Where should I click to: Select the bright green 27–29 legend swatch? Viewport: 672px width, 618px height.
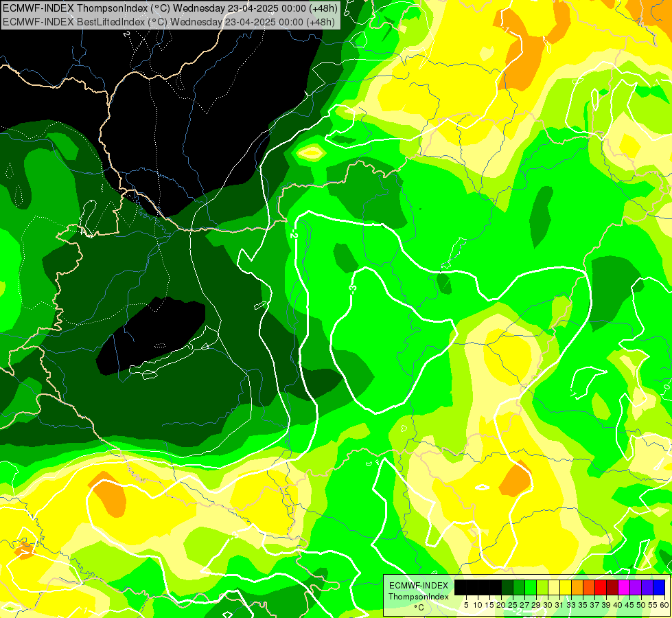click(531, 588)
